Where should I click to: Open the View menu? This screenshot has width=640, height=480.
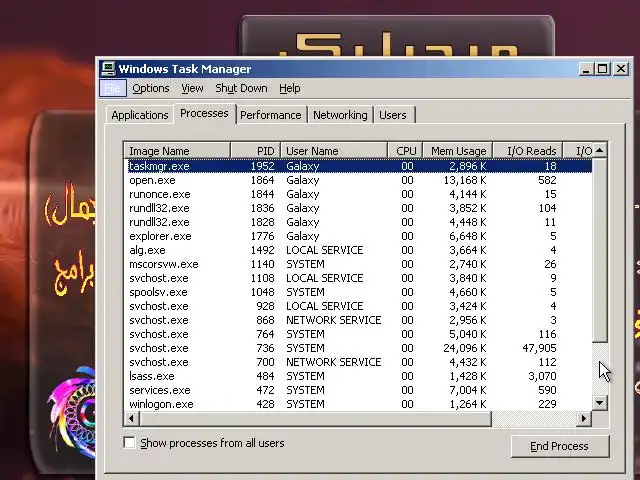tap(192, 88)
